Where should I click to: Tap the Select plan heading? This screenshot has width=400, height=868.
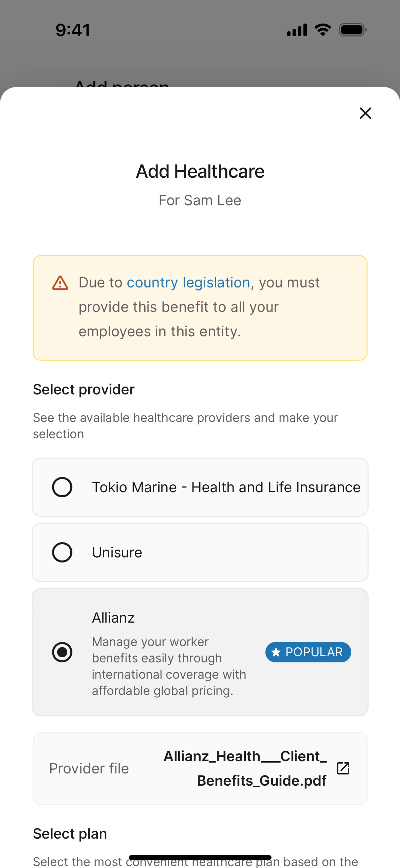(70, 834)
